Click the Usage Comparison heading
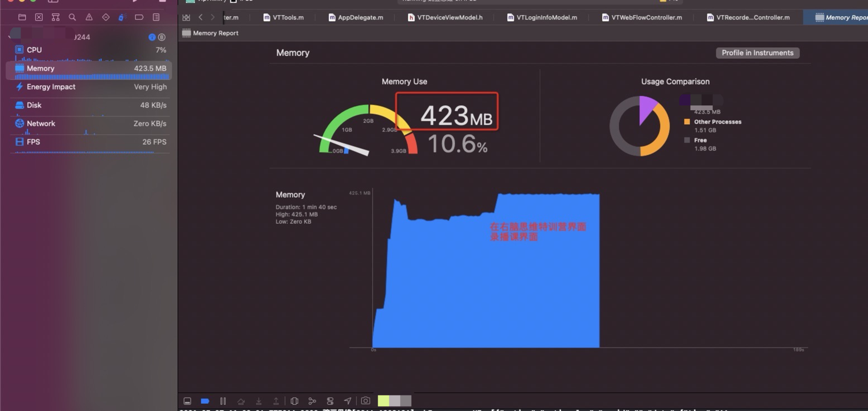 (x=675, y=81)
